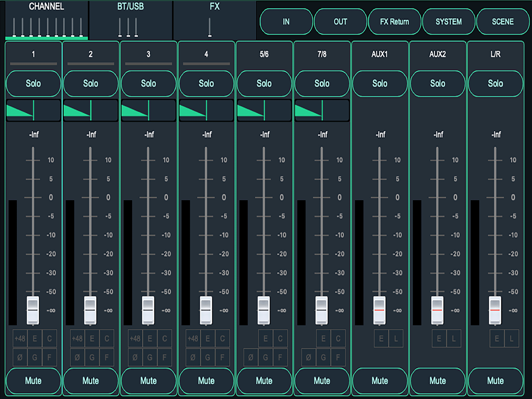Mute the AUX1 bus

(x=380, y=381)
